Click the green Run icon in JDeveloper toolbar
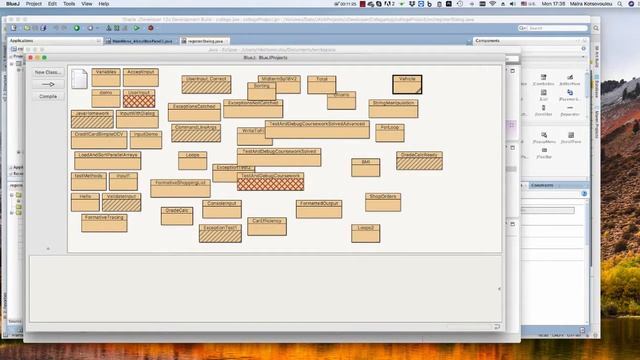The height and width of the screenshot is (360, 640). click(x=137, y=28)
